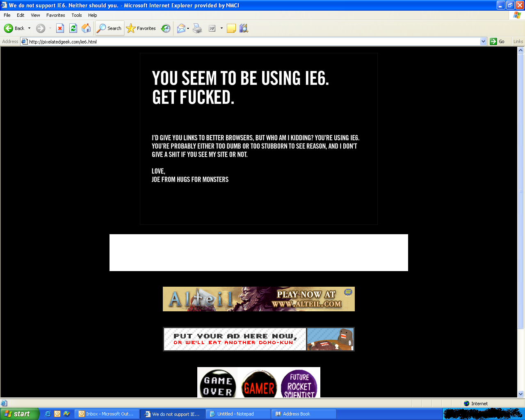Open the Research books icon
525x420 pixels.
[244, 28]
